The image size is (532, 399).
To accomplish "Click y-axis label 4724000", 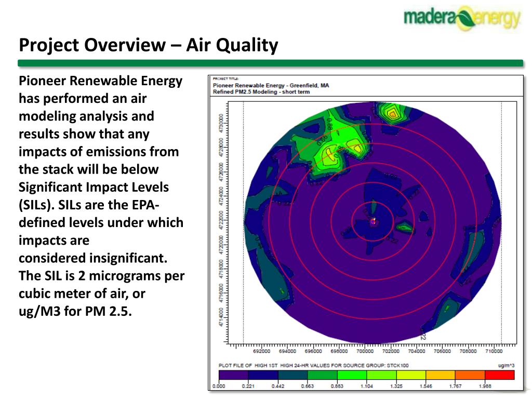I will coord(221,195).
